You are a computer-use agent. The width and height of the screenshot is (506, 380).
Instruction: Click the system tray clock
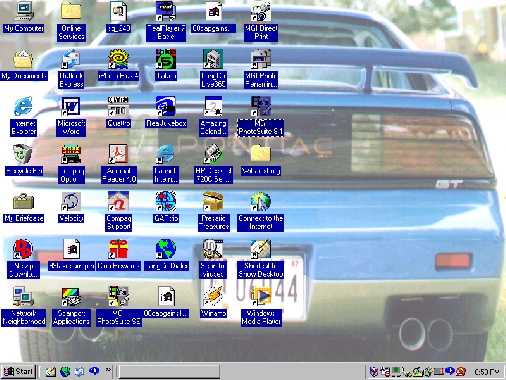(486, 371)
